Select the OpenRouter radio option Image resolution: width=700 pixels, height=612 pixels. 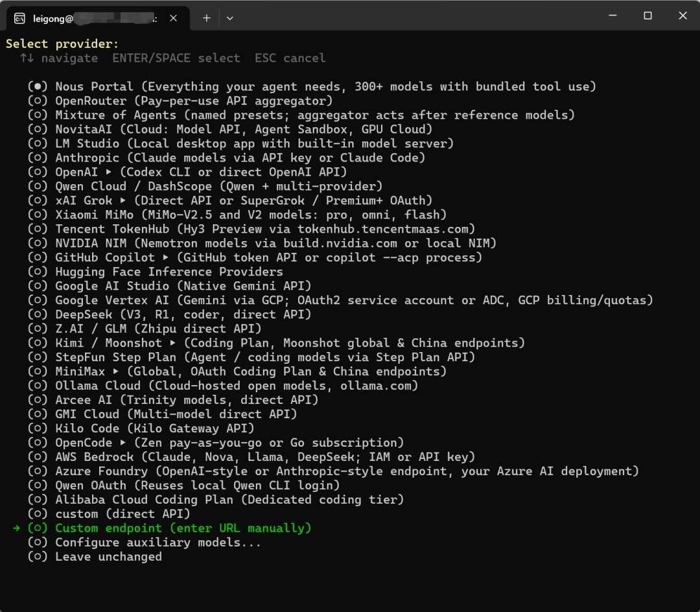tap(38, 101)
